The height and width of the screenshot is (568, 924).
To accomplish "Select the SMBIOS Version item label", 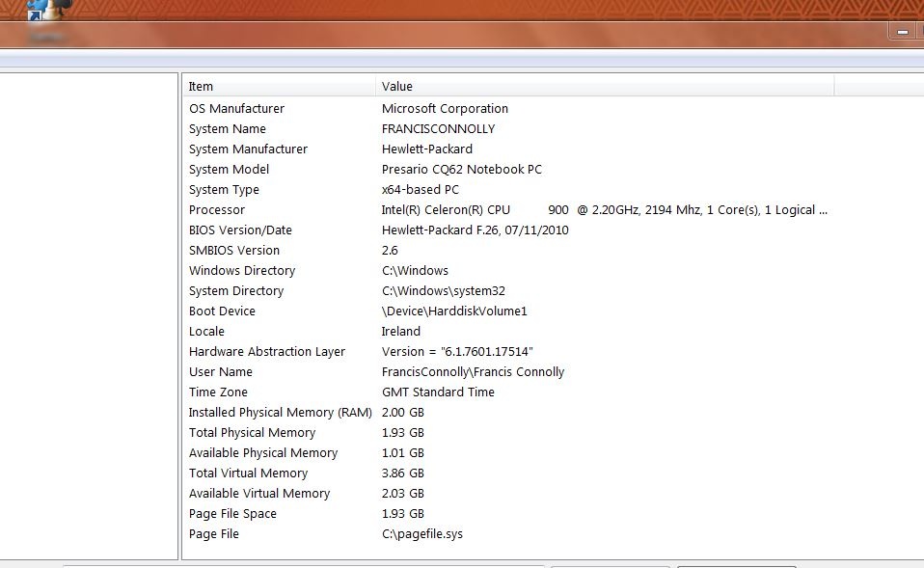I will pos(234,251).
